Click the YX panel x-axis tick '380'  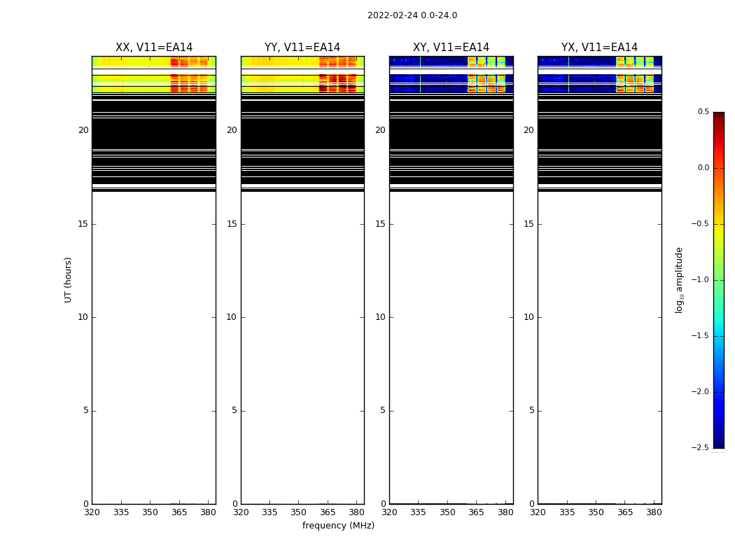tap(654, 512)
